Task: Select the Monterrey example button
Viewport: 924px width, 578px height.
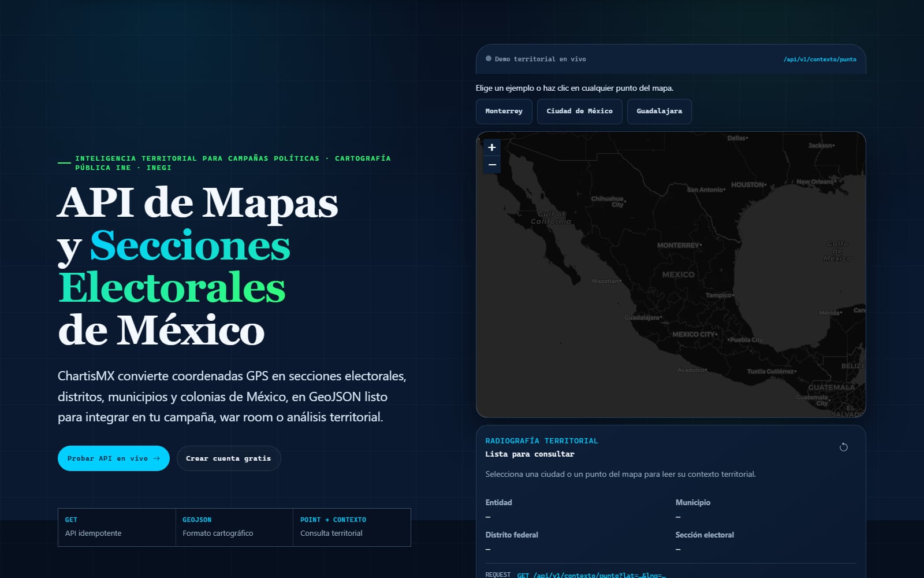Action: (504, 111)
